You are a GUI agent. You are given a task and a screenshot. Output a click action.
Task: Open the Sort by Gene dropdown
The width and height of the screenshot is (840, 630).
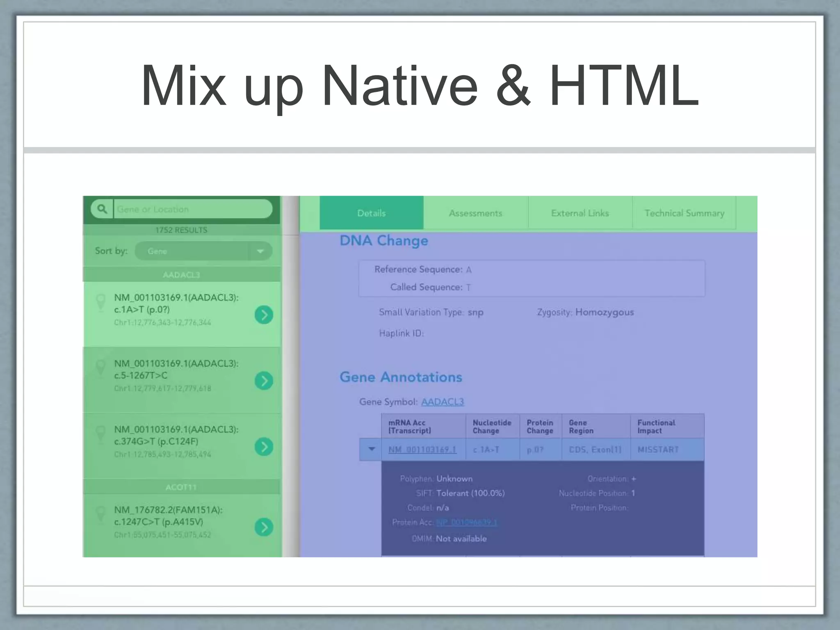pos(203,251)
